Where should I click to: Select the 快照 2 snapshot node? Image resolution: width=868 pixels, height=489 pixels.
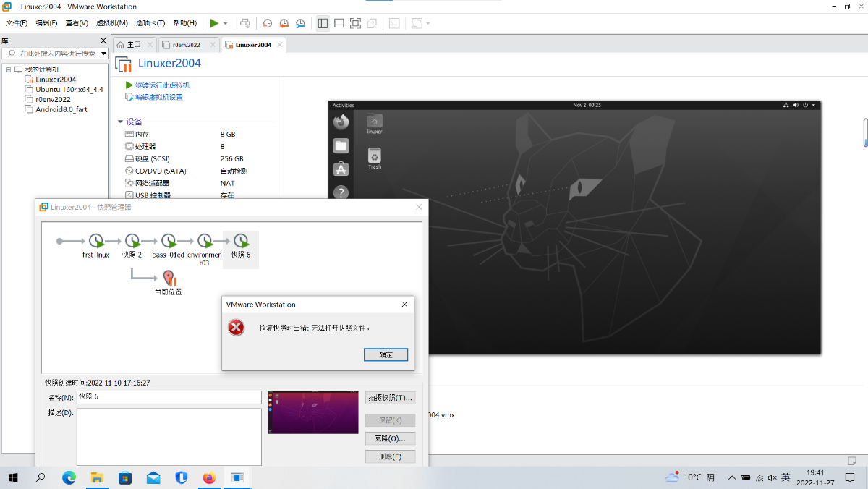tap(132, 245)
